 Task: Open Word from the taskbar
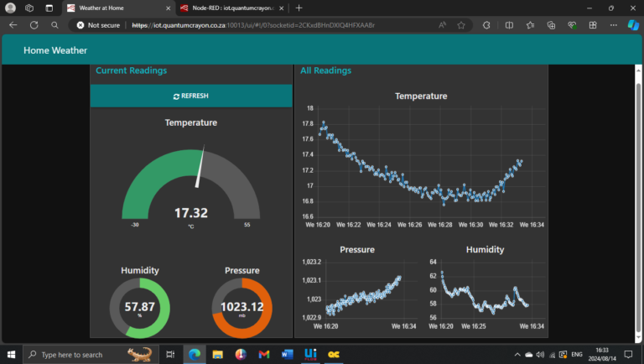click(x=287, y=355)
